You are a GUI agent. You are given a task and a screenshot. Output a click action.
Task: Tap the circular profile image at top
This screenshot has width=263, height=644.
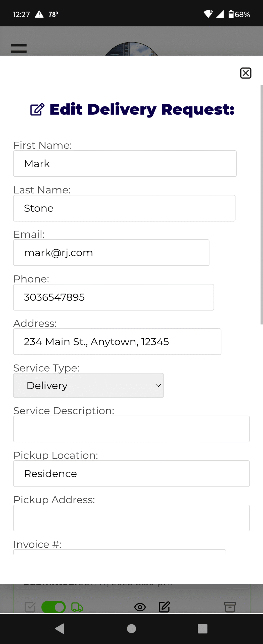(x=131, y=49)
